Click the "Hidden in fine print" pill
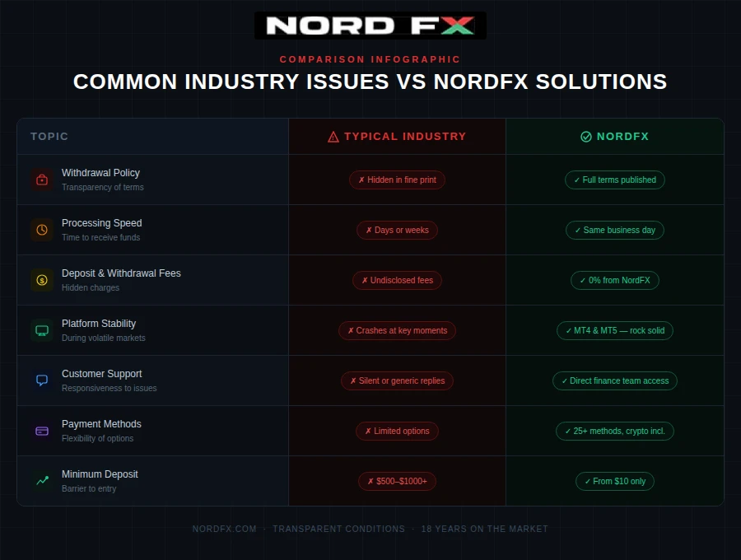 [397, 180]
